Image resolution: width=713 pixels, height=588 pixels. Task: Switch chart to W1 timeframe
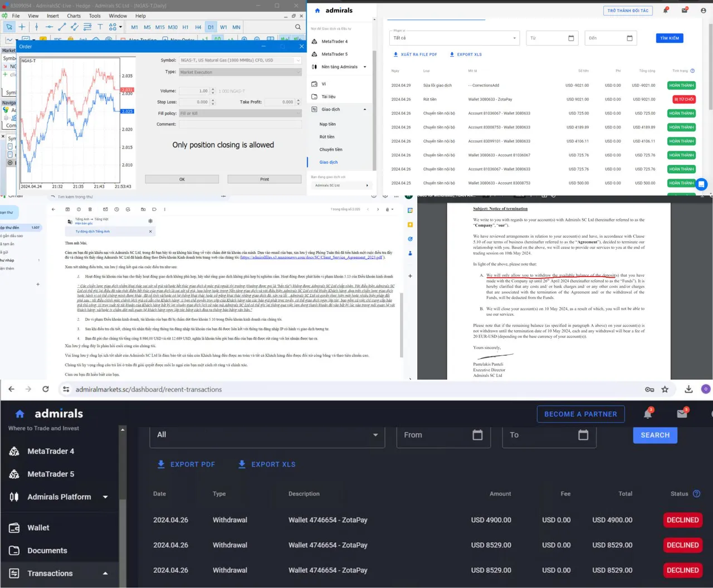point(223,27)
